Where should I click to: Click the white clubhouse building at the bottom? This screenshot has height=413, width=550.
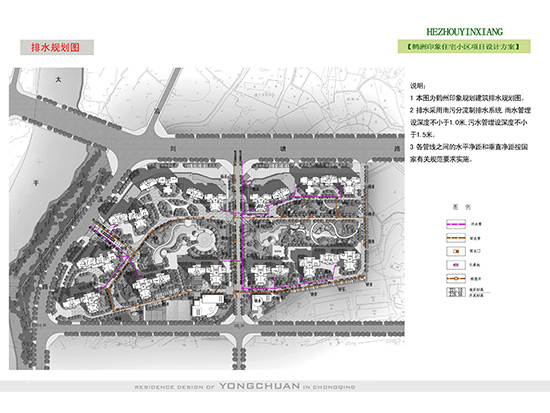tap(208, 305)
